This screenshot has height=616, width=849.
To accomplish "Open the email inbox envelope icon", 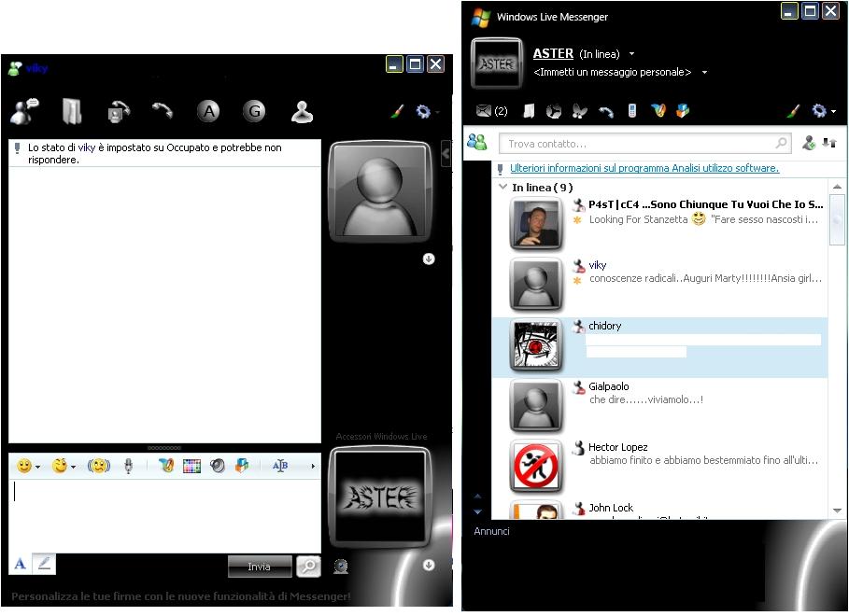I will (x=484, y=111).
